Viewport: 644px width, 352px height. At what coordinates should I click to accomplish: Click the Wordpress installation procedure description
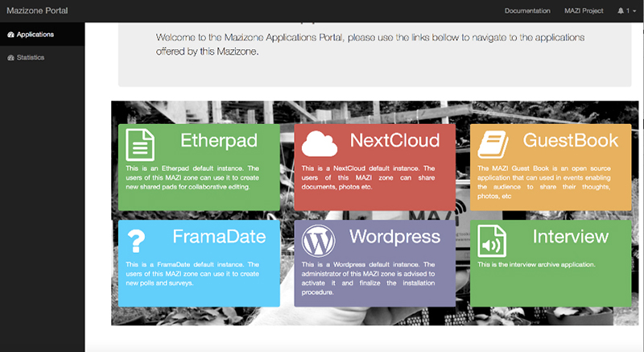pos(368,279)
